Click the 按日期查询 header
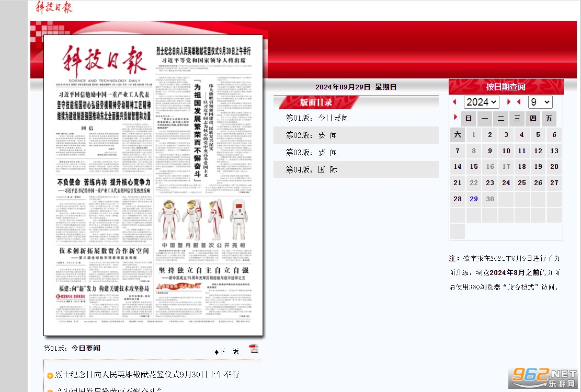This screenshot has height=392, width=581. pos(506,87)
